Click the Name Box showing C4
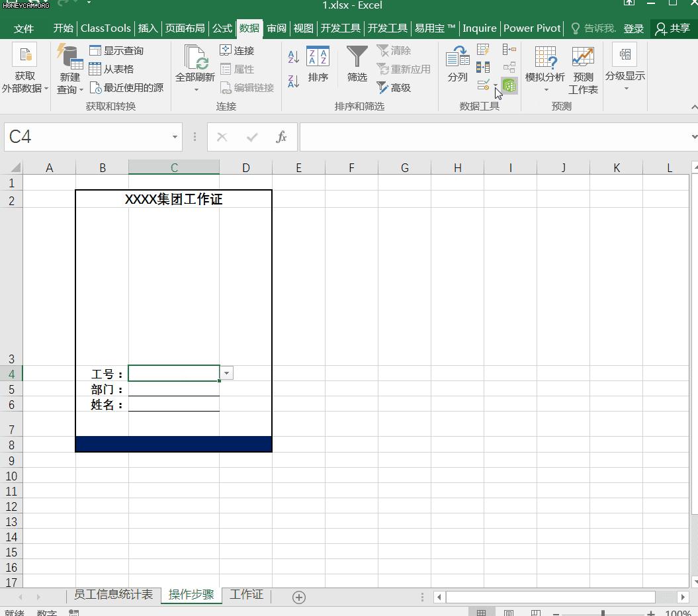Viewport: 698px width, 616px height. [x=87, y=137]
